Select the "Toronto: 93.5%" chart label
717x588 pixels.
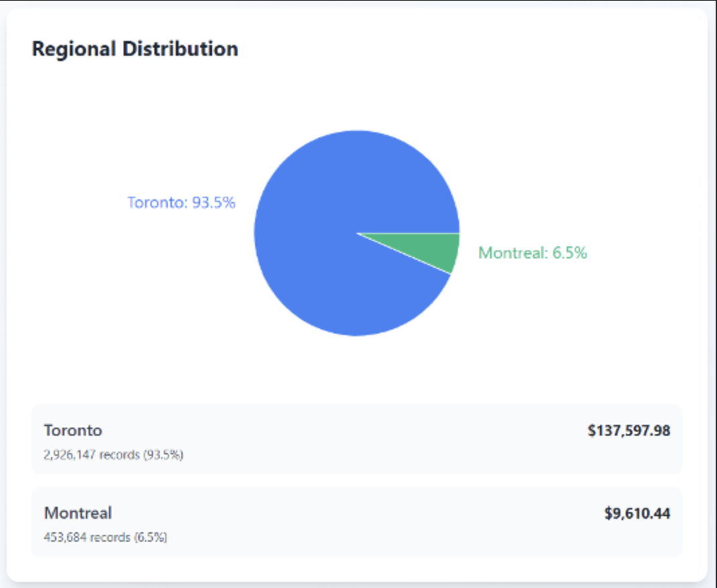pos(181,203)
